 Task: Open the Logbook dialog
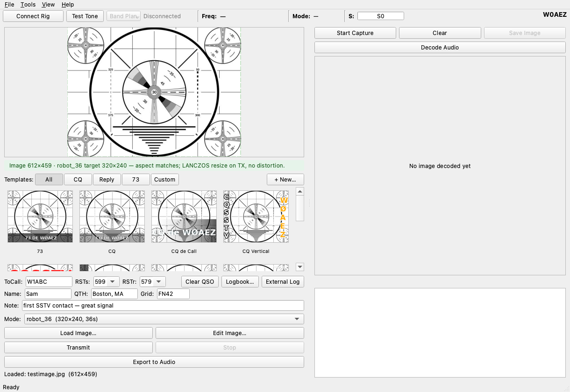coord(240,282)
